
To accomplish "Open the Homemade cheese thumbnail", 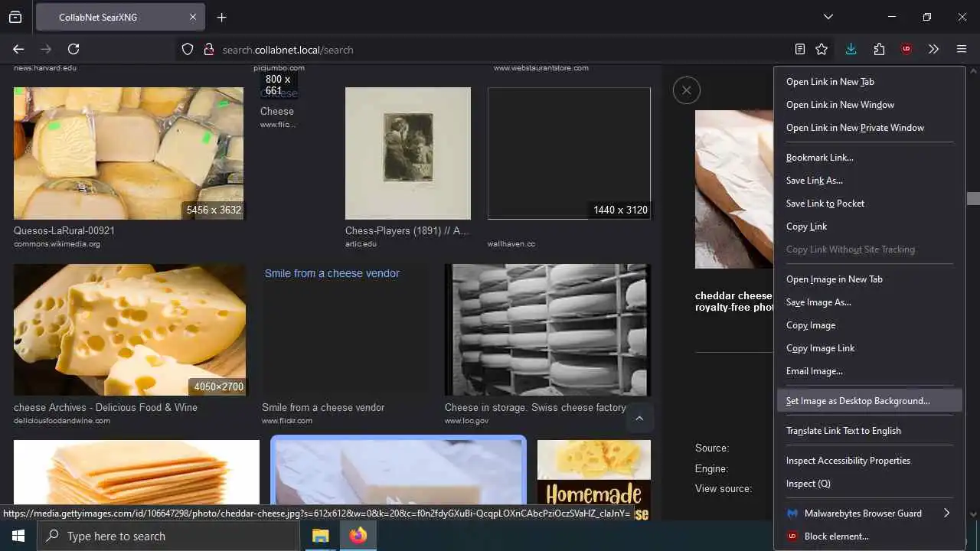I will coord(594,480).
